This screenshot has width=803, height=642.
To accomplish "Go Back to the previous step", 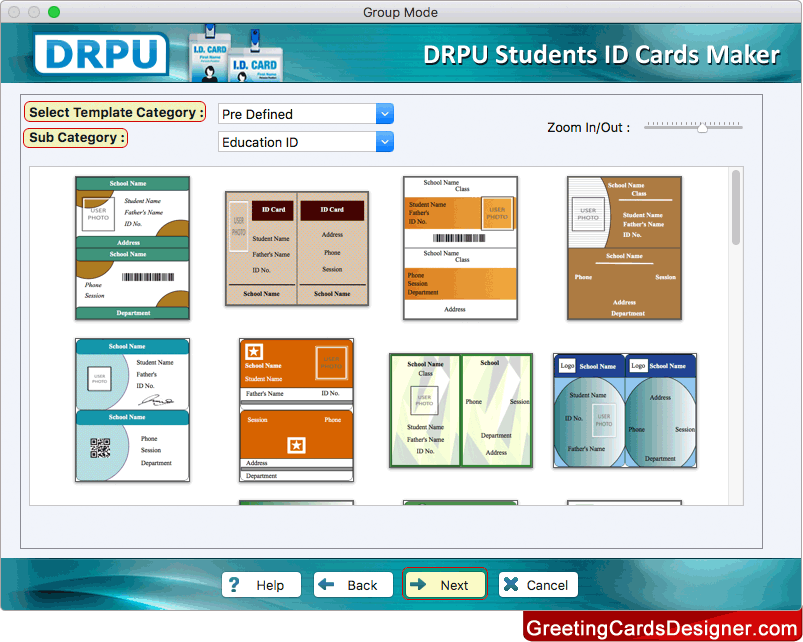I will (353, 585).
